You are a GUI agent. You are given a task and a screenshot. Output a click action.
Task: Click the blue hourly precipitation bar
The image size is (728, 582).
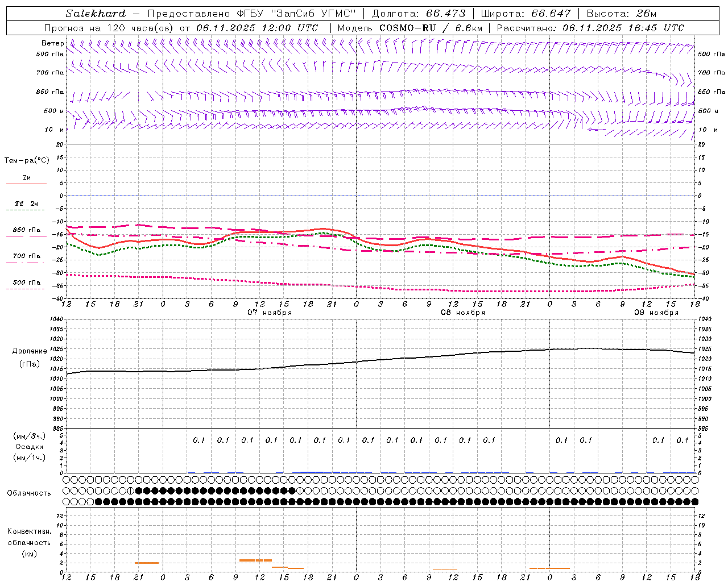[x=312, y=472]
